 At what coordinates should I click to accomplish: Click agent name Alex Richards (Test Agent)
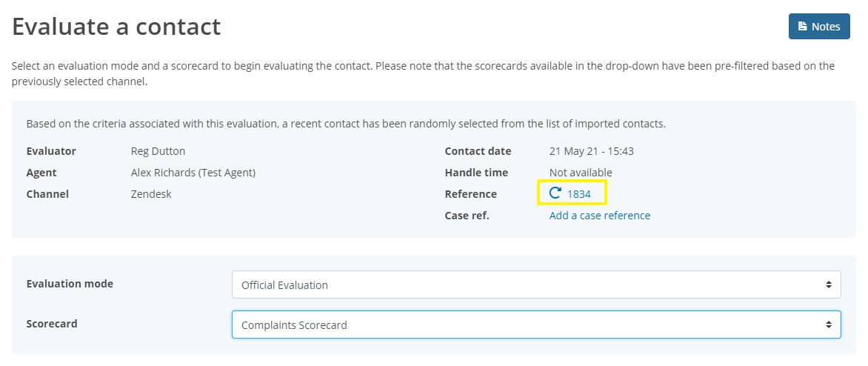(x=193, y=173)
